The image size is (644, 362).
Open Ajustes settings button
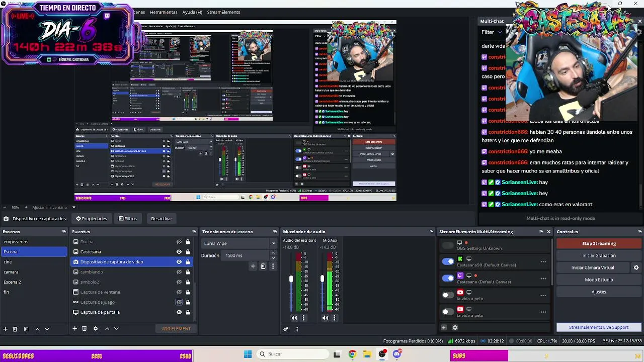pos(599,292)
